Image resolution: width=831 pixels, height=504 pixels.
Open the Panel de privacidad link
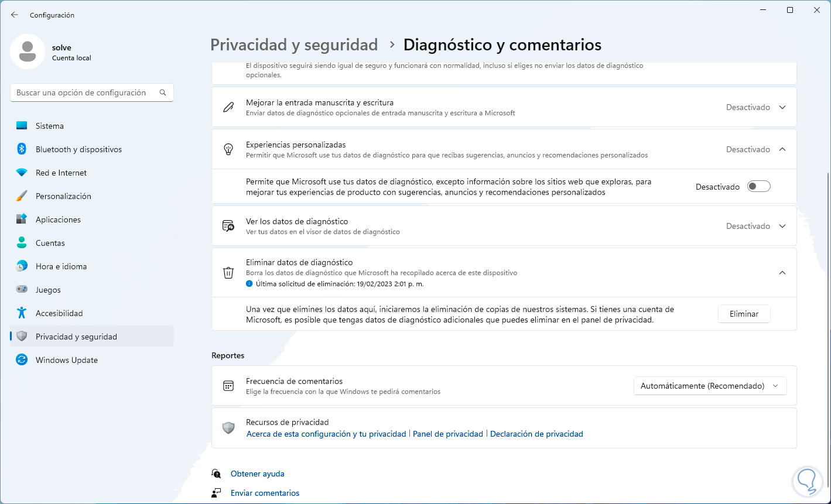point(448,434)
